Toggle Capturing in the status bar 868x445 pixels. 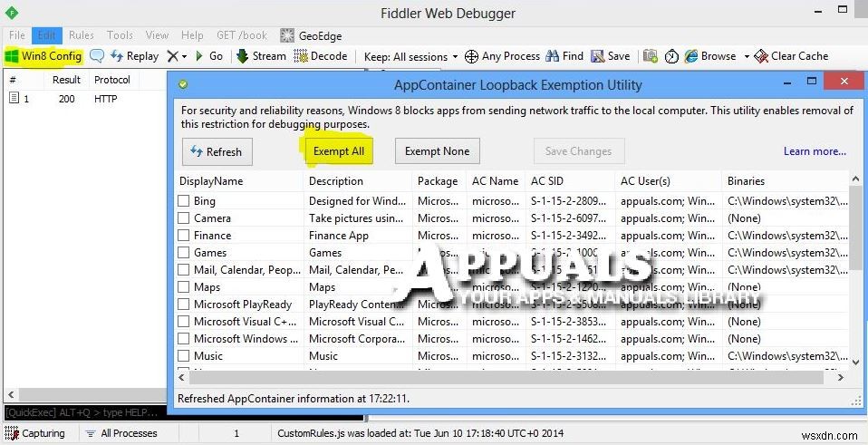pyautogui.click(x=35, y=433)
